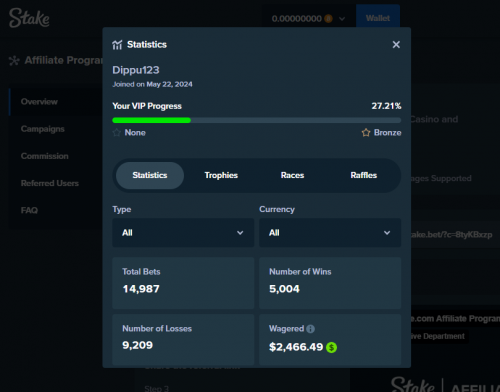Click the Joined on May 22, 2024 text

pyautogui.click(x=152, y=84)
